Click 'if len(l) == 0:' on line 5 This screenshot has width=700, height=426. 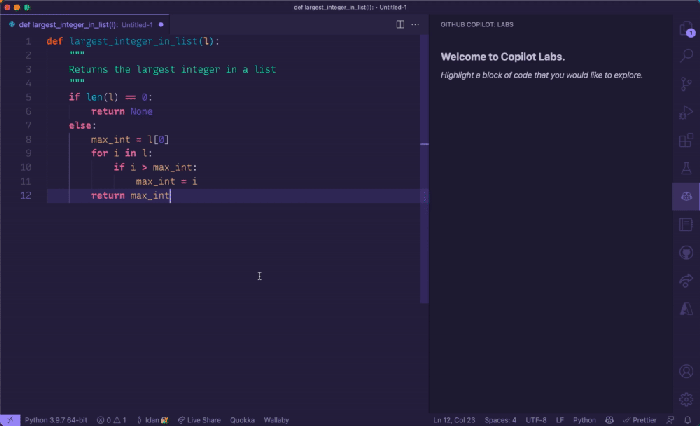point(111,97)
